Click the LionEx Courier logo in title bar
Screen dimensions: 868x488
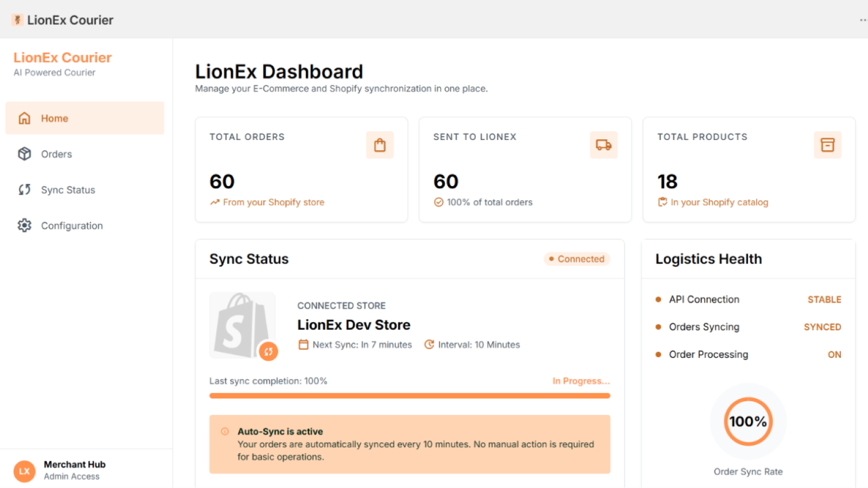17,20
